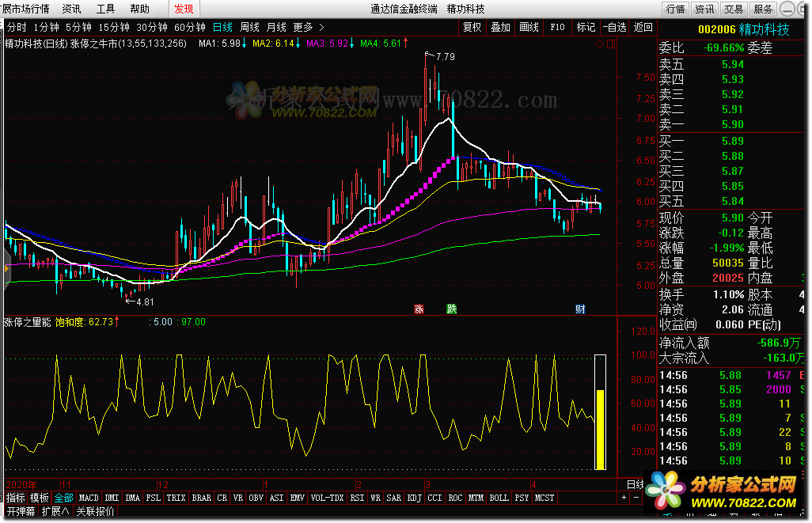The width and height of the screenshot is (812, 523).
Task: Switch to 月线 monthly period
Action: click(x=276, y=28)
